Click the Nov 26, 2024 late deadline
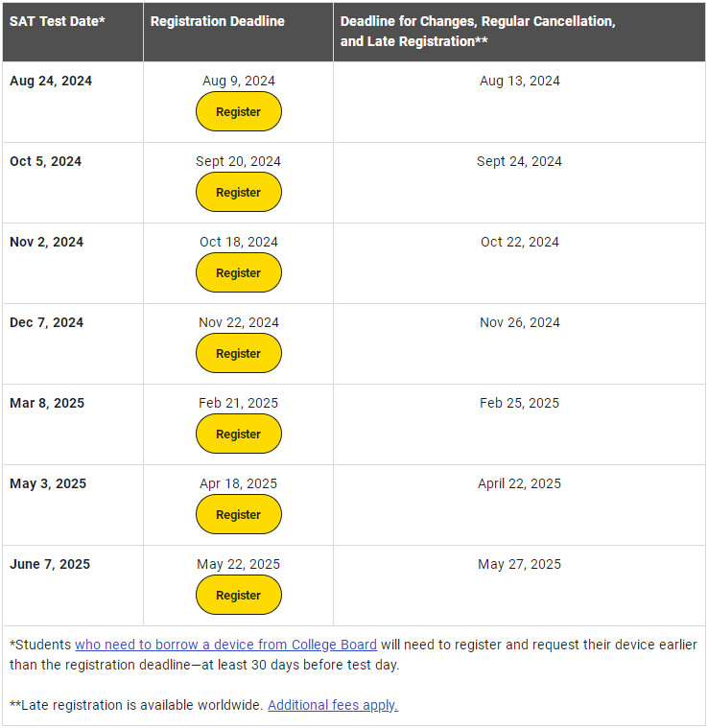 (x=520, y=322)
